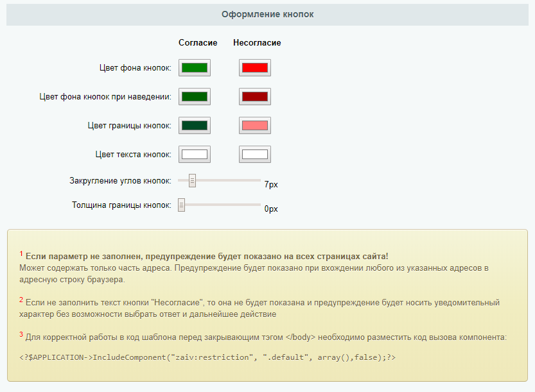Click the 'Несогласие' column heading
This screenshot has height=392, width=535.
coord(257,43)
